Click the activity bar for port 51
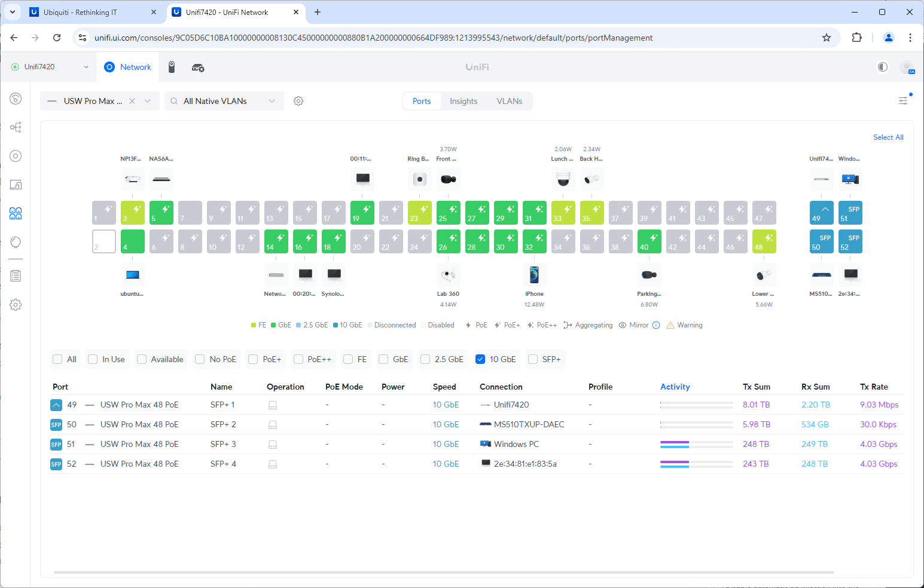Screen dimensions: 924x588 pyautogui.click(x=697, y=444)
